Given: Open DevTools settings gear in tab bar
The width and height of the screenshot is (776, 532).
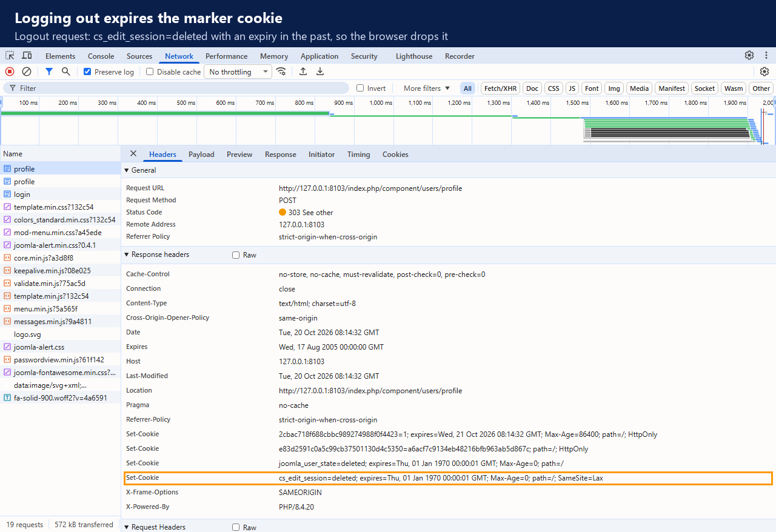Looking at the screenshot, I should point(749,55).
